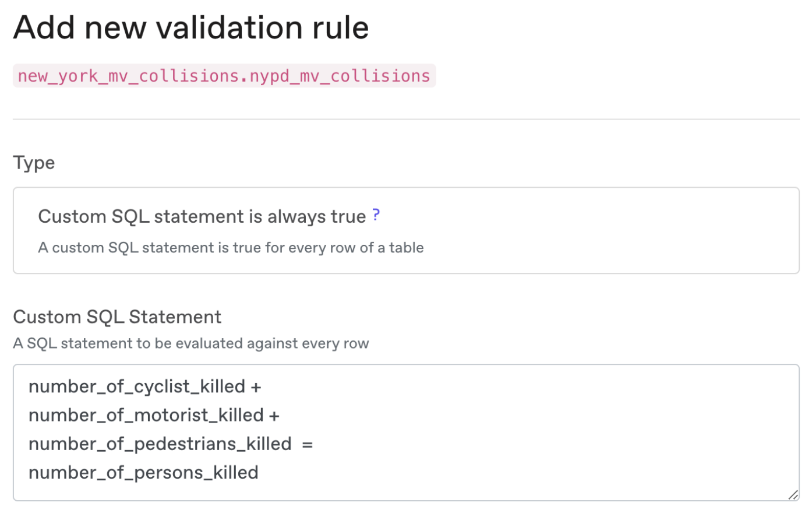
Task: Click the Add new validation rule heading
Action: pyautogui.click(x=191, y=27)
